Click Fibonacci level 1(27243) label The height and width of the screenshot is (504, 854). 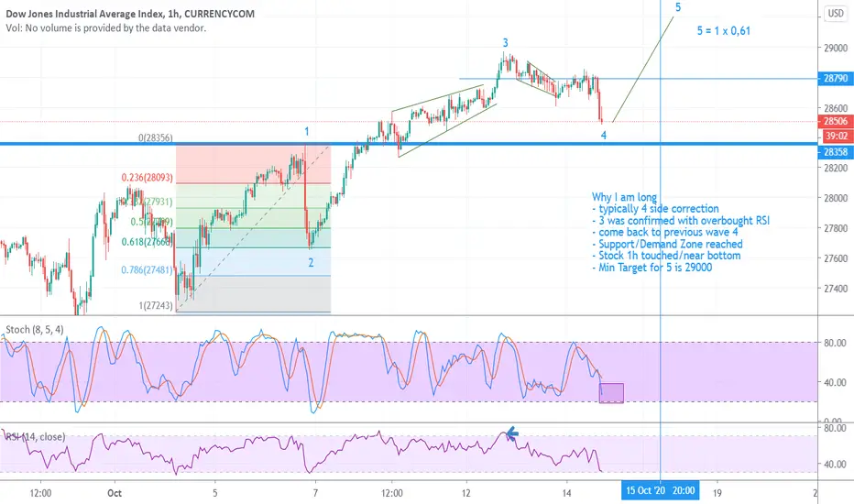155,306
